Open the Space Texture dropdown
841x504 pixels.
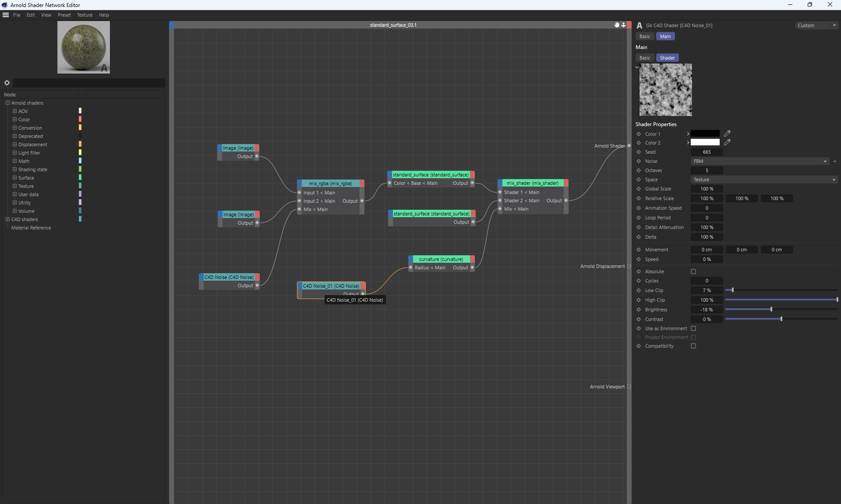pyautogui.click(x=764, y=180)
